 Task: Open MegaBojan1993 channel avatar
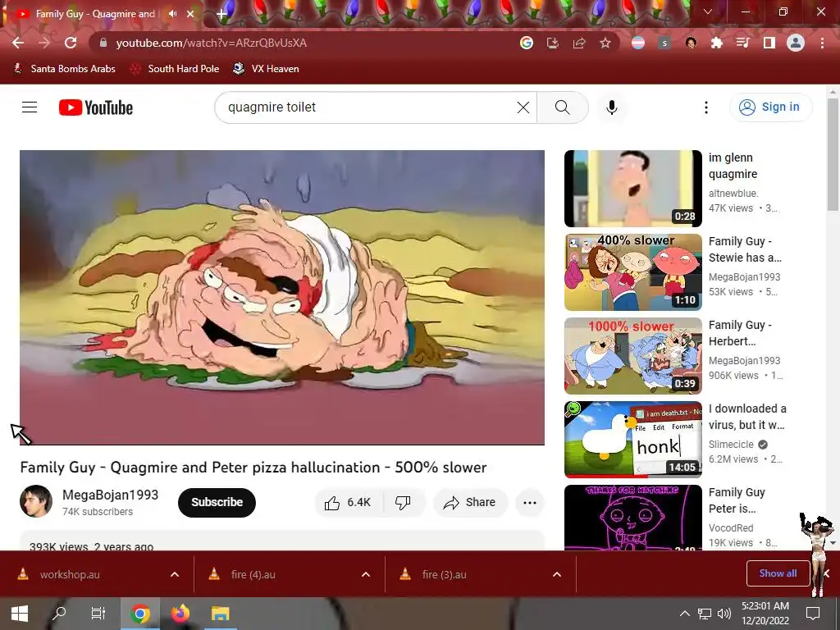point(36,501)
